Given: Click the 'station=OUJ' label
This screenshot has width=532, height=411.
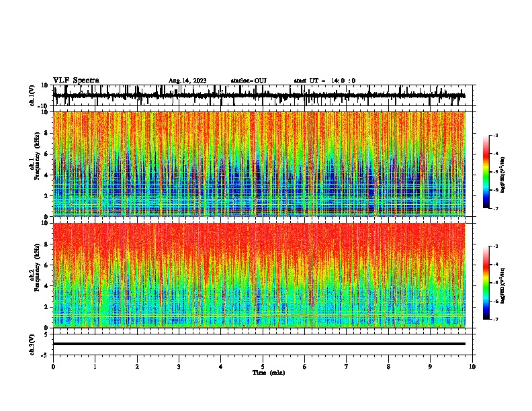Looking at the screenshot, I should tap(249, 81).
